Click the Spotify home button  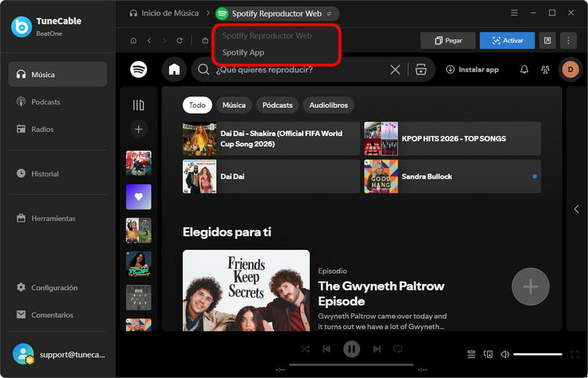tap(174, 69)
